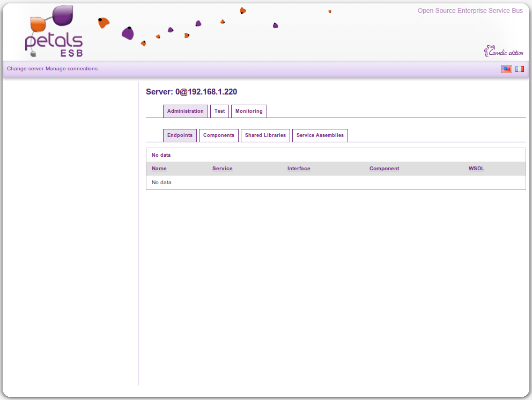
Task: Select the Administration tab
Action: [185, 111]
